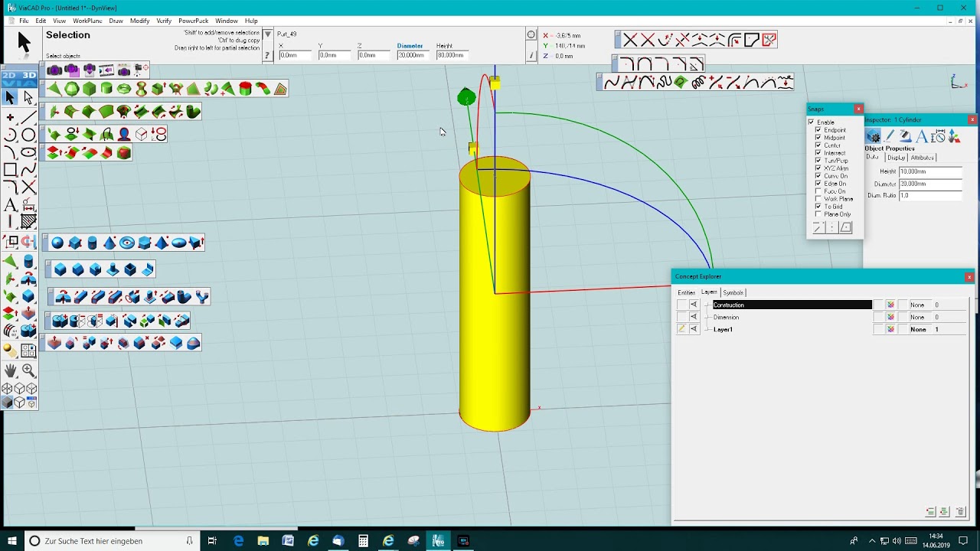The image size is (980, 551).
Task: Click the Windows taskbar search box
Action: pyautogui.click(x=113, y=541)
